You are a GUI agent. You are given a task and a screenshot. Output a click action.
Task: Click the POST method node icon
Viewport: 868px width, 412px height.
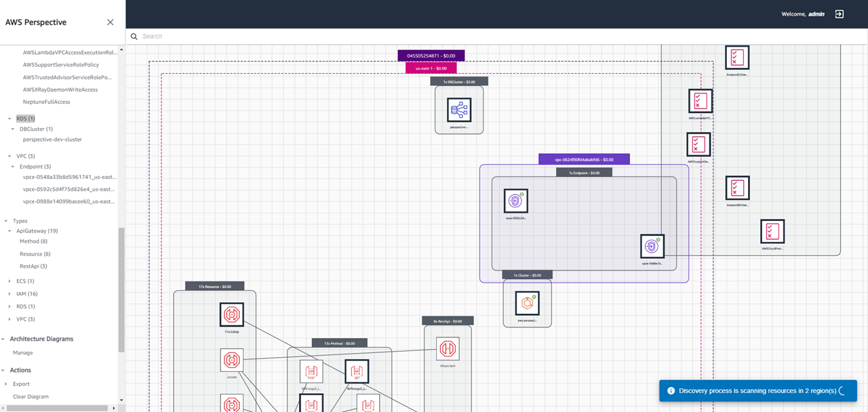tap(311, 371)
